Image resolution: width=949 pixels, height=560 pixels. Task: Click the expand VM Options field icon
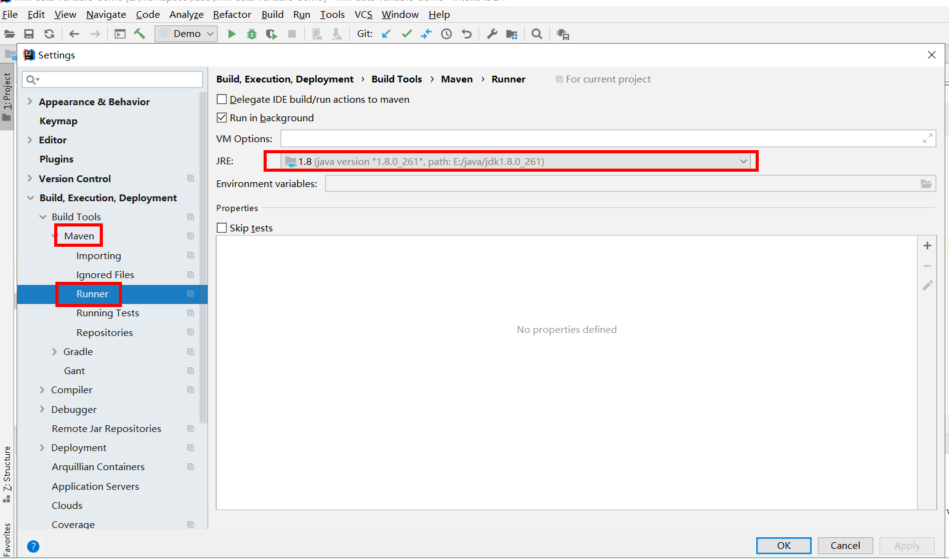927,138
